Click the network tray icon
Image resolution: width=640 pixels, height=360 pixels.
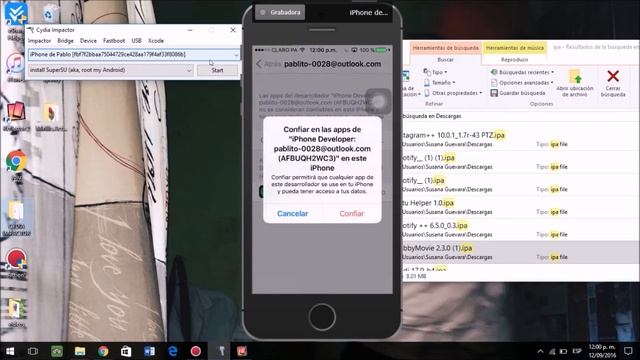(x=552, y=351)
